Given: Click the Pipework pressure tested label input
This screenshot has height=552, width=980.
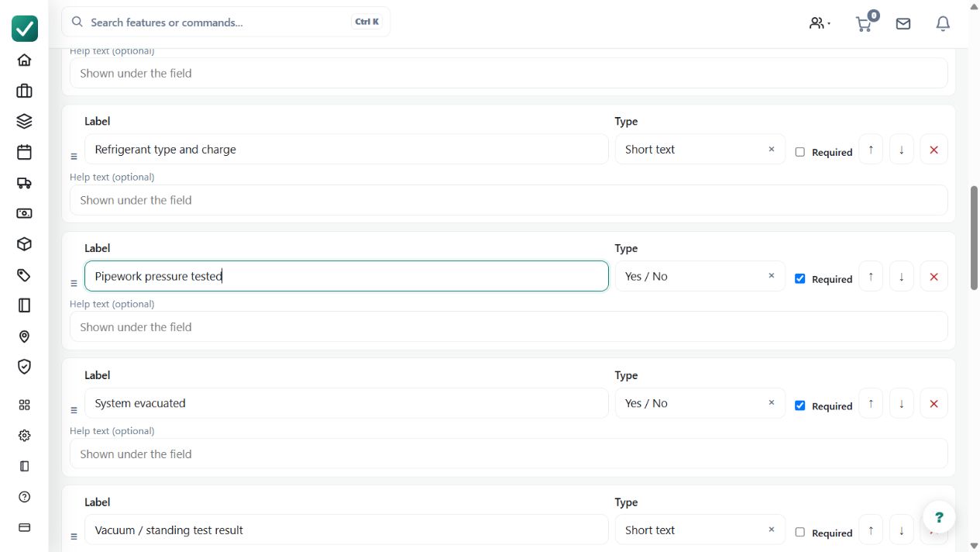Looking at the screenshot, I should tap(346, 277).
